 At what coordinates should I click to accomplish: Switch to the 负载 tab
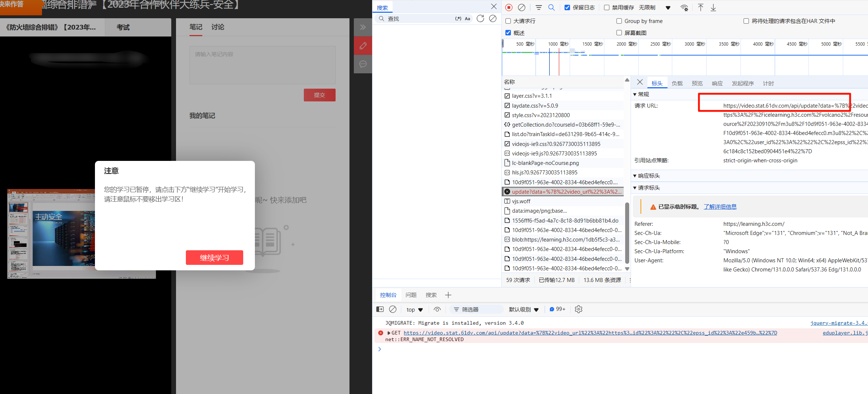coord(677,84)
